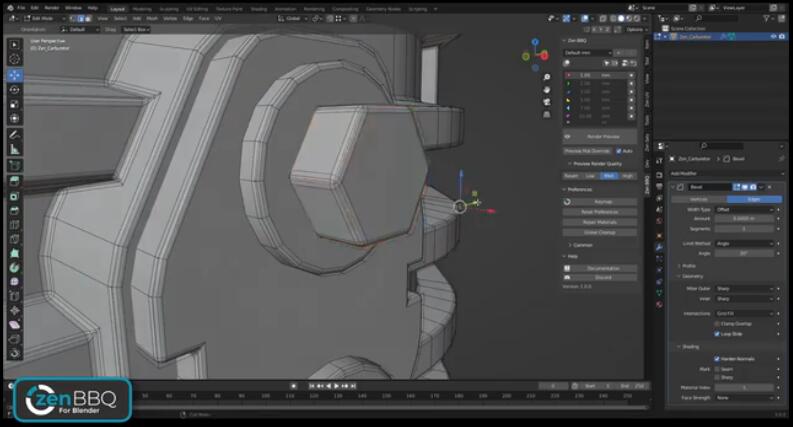Switch to the Modeling workspace tab
The image size is (793, 427).
(142, 9)
